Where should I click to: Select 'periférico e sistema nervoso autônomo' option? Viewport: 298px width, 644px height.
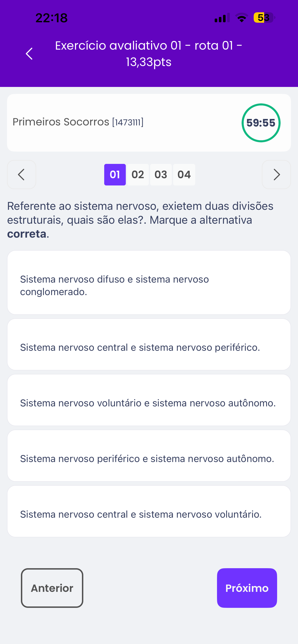tap(149, 459)
